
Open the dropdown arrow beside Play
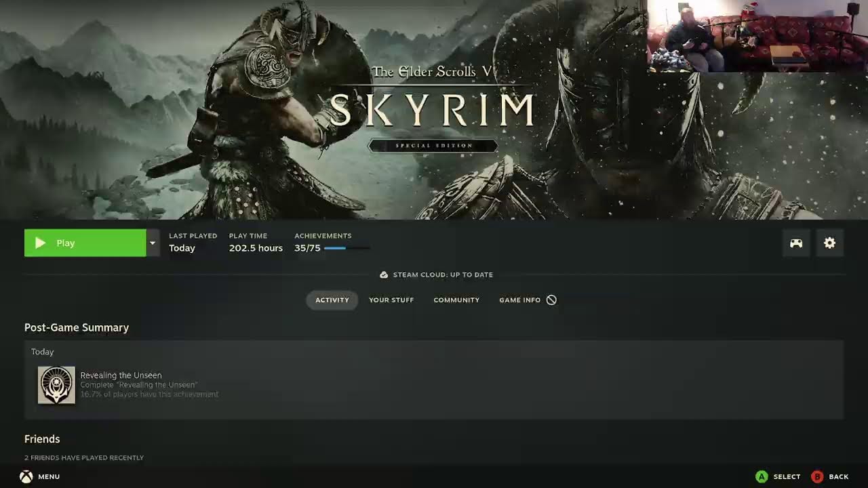pos(153,243)
